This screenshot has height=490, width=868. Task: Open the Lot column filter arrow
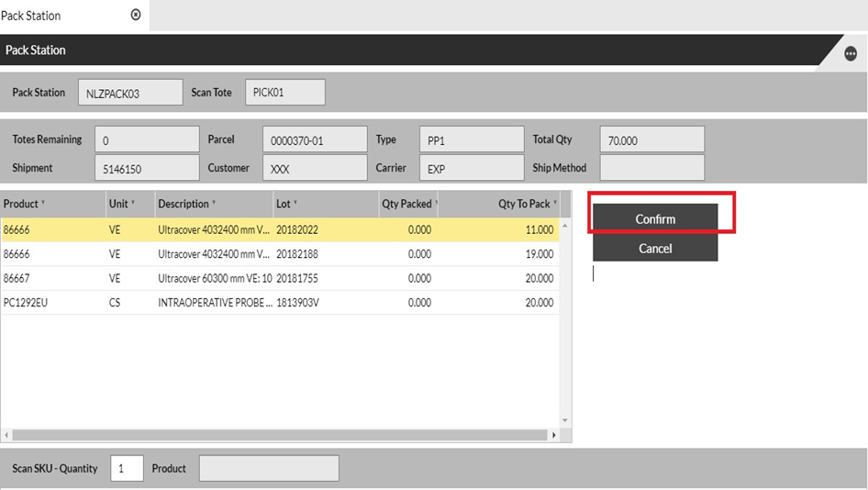click(x=295, y=204)
